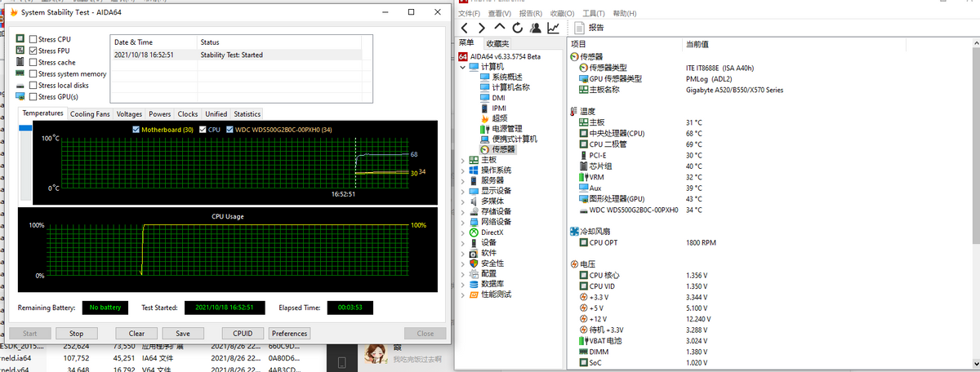Uncheck Motherboard graph series checkbox

coord(136,130)
